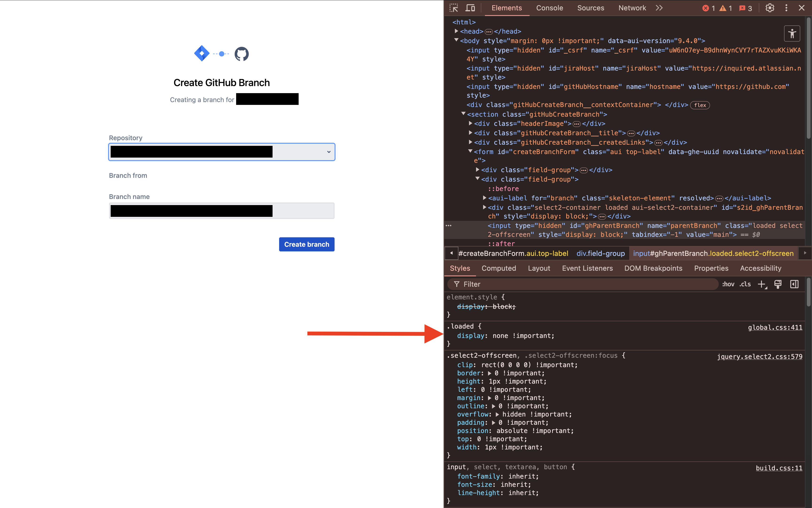Viewport: 812px width, 508px height.
Task: Toggle the computed styles sidebar icon
Action: click(794, 284)
